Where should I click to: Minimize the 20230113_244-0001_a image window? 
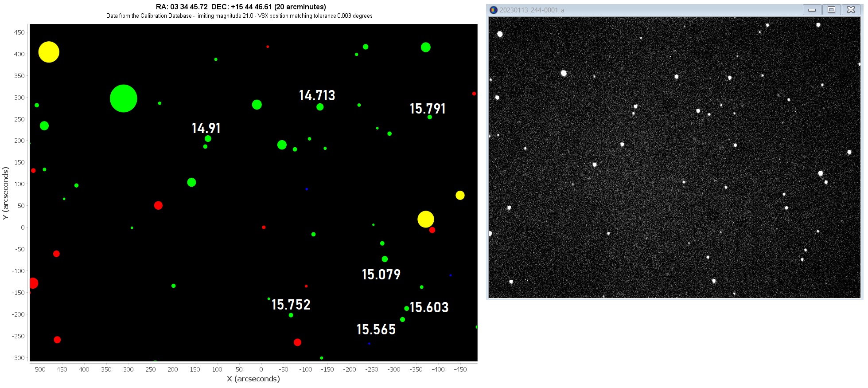pos(812,10)
